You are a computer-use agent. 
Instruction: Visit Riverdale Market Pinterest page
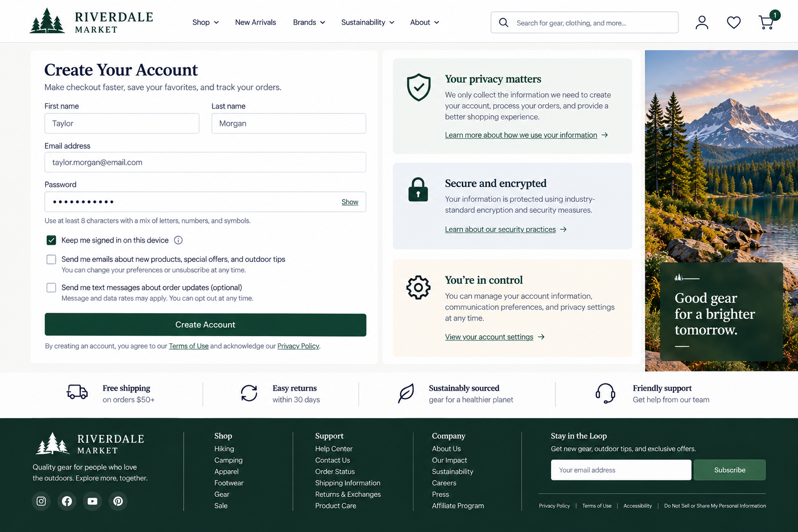point(118,501)
